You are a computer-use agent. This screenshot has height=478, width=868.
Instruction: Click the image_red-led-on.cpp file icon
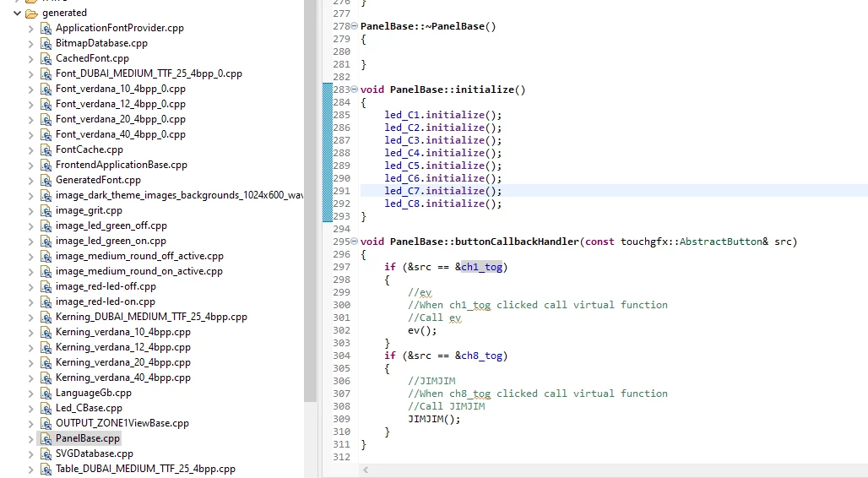point(46,302)
